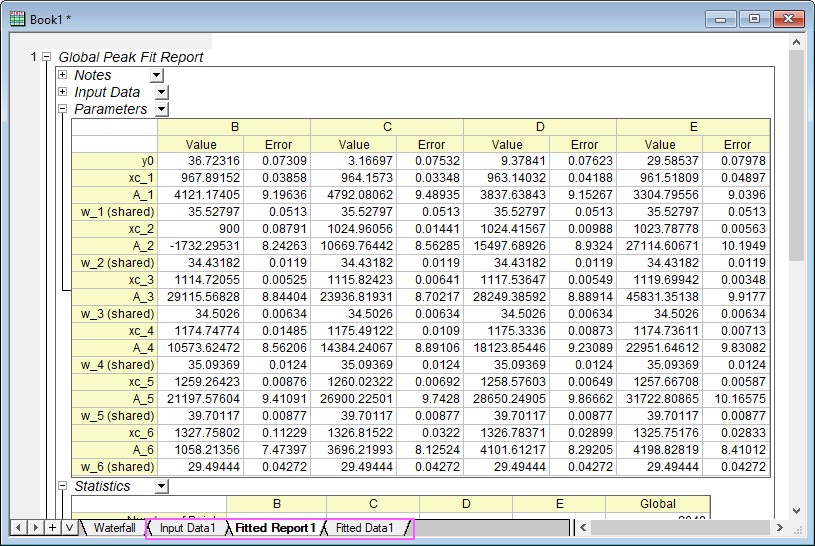Click the add new sheet plus button

[x=52, y=527]
